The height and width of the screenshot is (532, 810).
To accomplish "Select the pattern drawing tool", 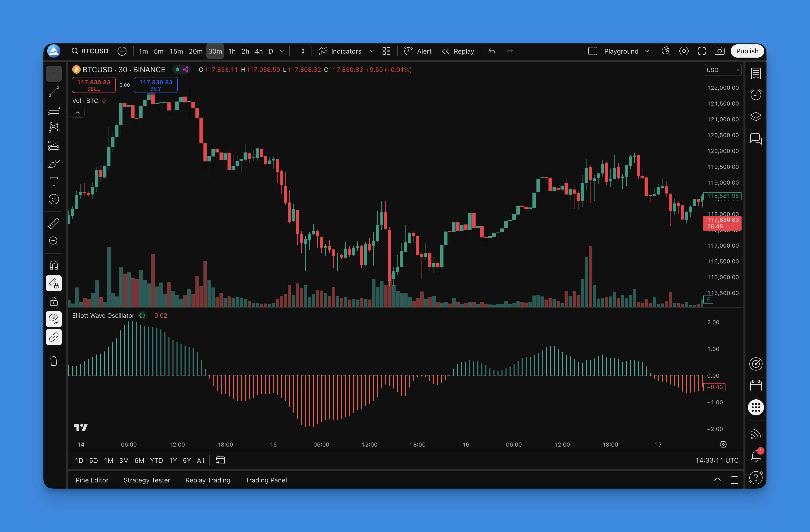I will [x=54, y=128].
